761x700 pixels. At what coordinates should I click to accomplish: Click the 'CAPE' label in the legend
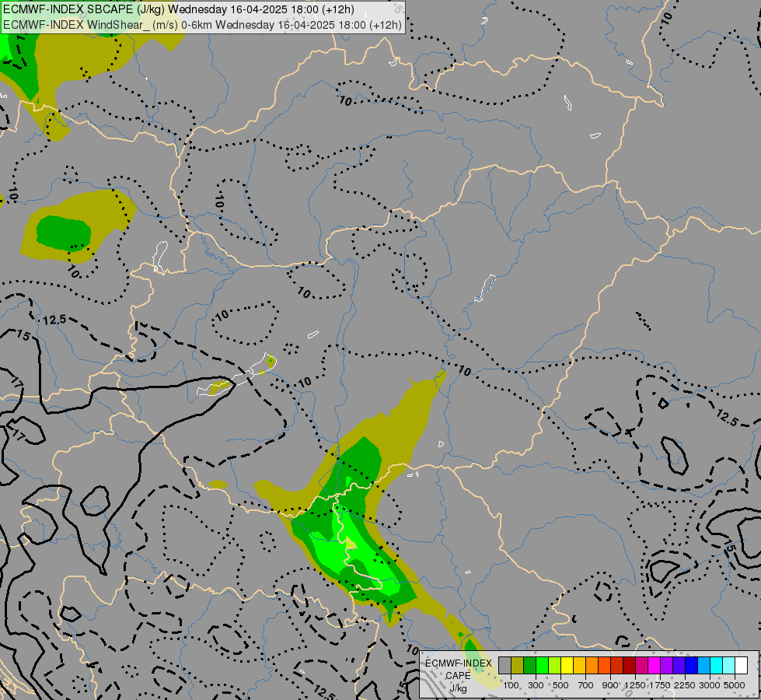pyautogui.click(x=458, y=676)
